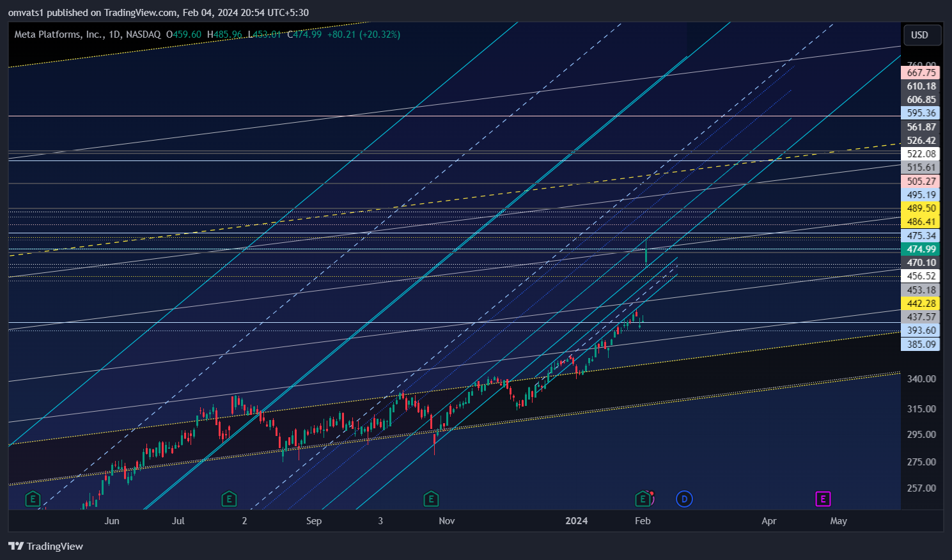Click the tall green earnings-gap candle near Feb
Image resolution: width=952 pixels, height=560 pixels.
click(x=646, y=253)
